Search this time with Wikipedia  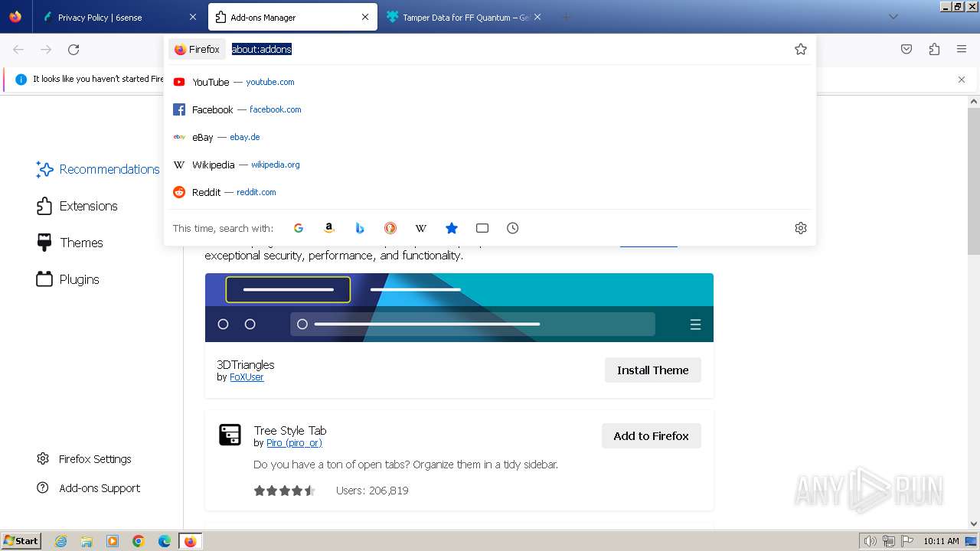[421, 228]
